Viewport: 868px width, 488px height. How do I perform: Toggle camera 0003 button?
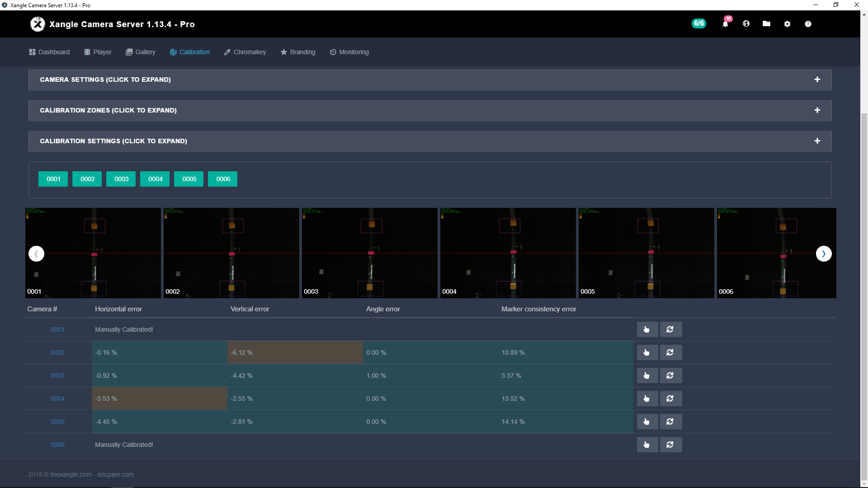click(x=121, y=179)
